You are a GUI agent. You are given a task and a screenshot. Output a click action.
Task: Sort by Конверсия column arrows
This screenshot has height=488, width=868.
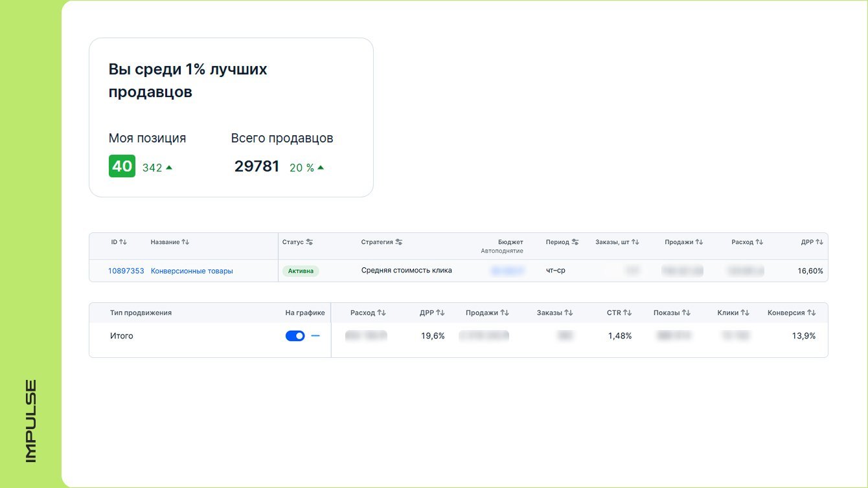tap(812, 313)
